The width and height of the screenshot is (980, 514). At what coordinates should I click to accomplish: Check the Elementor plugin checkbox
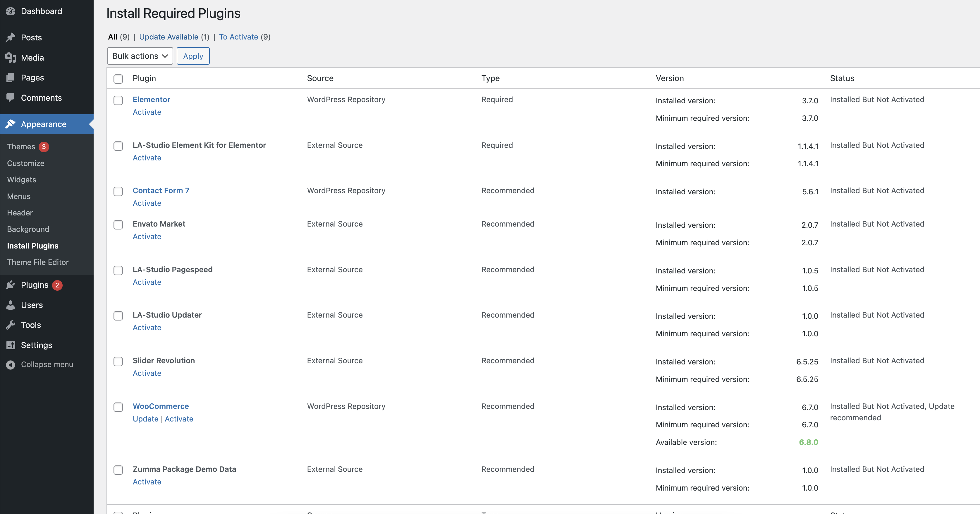[118, 100]
